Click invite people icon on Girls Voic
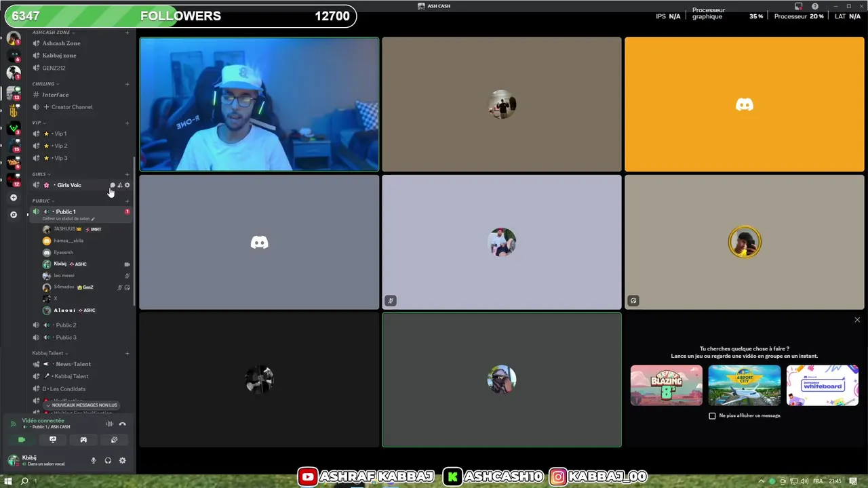 coord(120,185)
